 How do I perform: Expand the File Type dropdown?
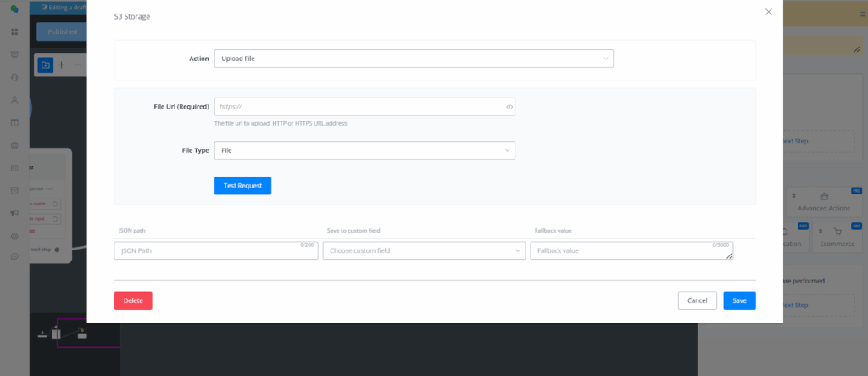pos(364,150)
